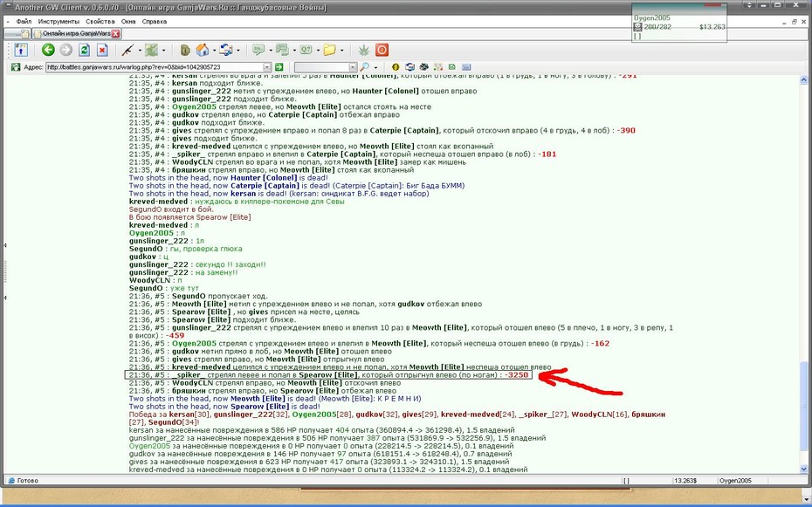
Task: Click the red power button icon
Action: pyautogui.click(x=382, y=50)
